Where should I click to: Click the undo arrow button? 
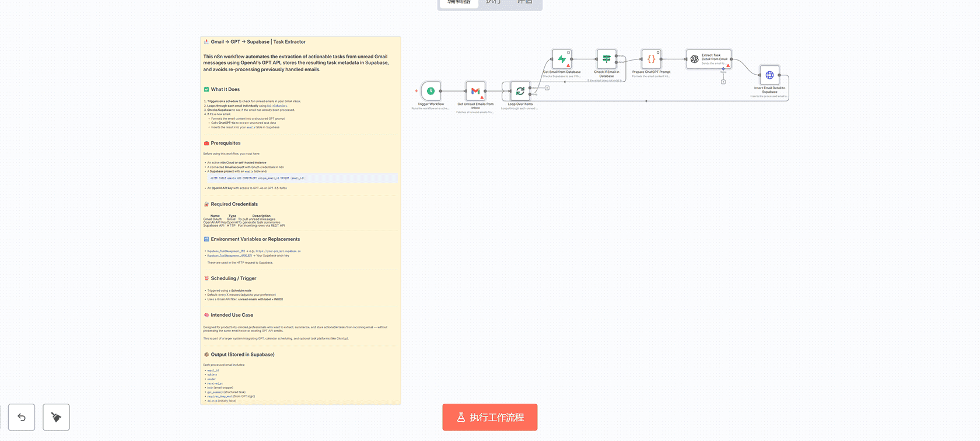click(22, 417)
